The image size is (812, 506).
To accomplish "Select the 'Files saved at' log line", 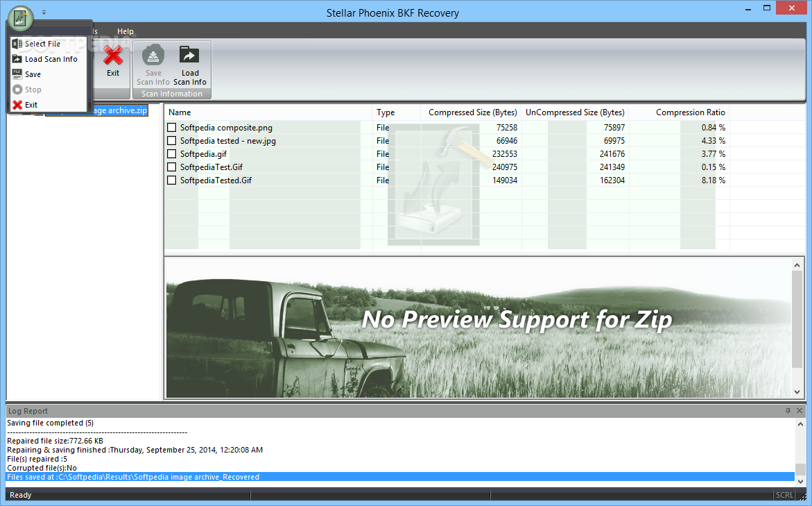I will tap(400, 477).
